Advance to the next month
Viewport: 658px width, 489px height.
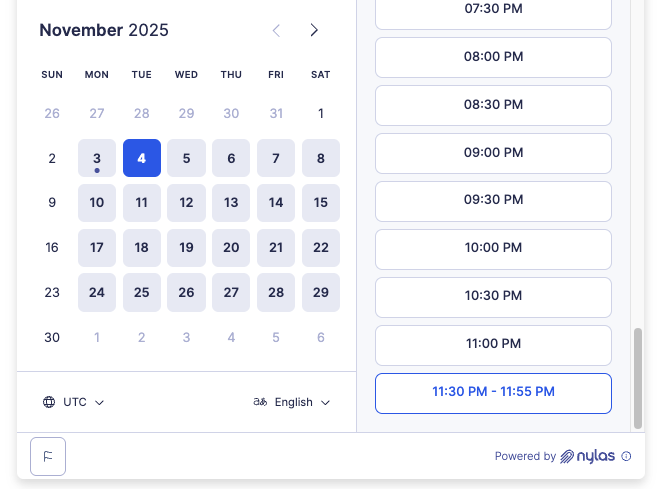[x=314, y=30]
